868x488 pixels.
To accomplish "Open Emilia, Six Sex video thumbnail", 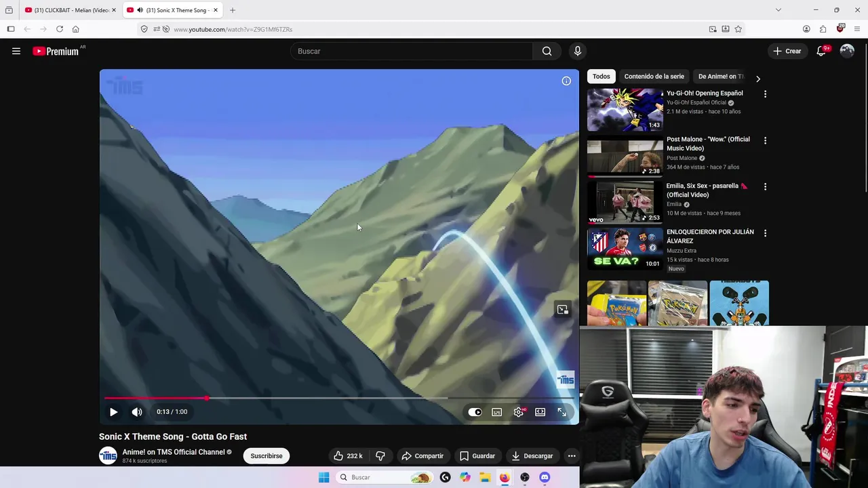I will click(x=625, y=202).
